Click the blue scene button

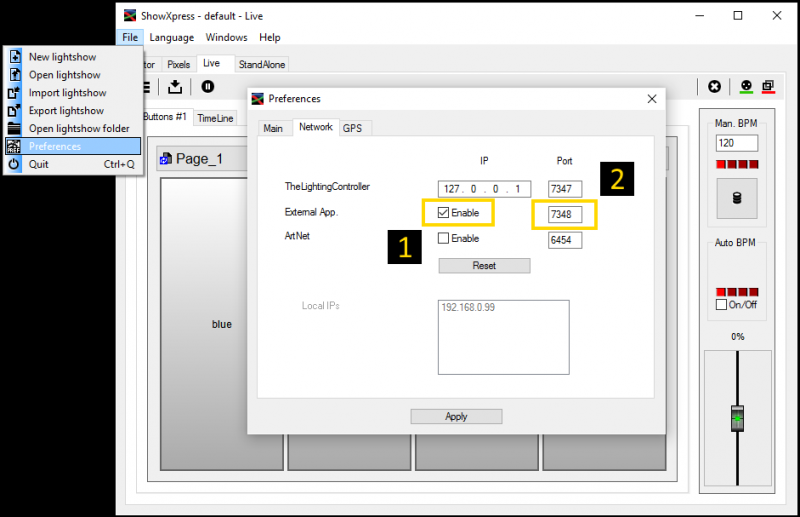(x=221, y=324)
